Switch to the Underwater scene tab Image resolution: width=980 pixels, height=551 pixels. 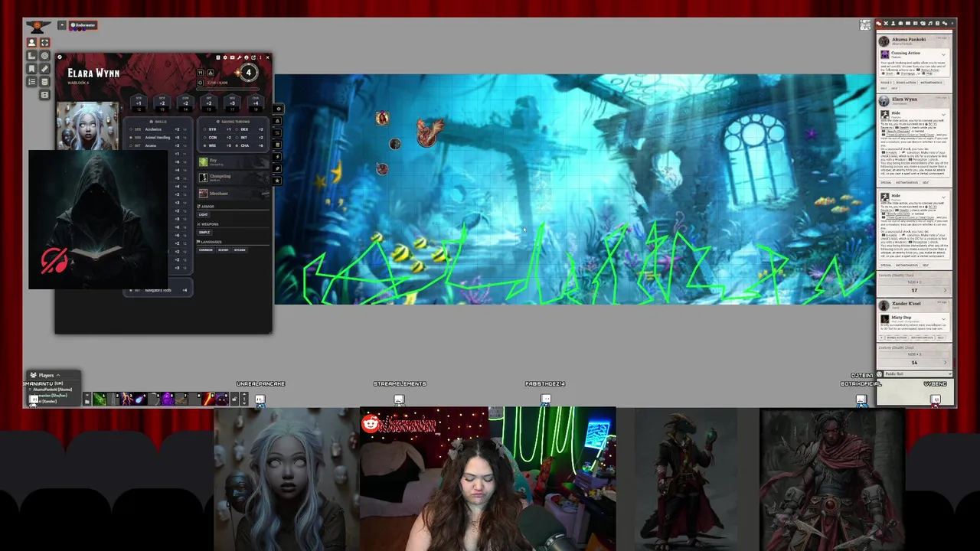click(83, 25)
